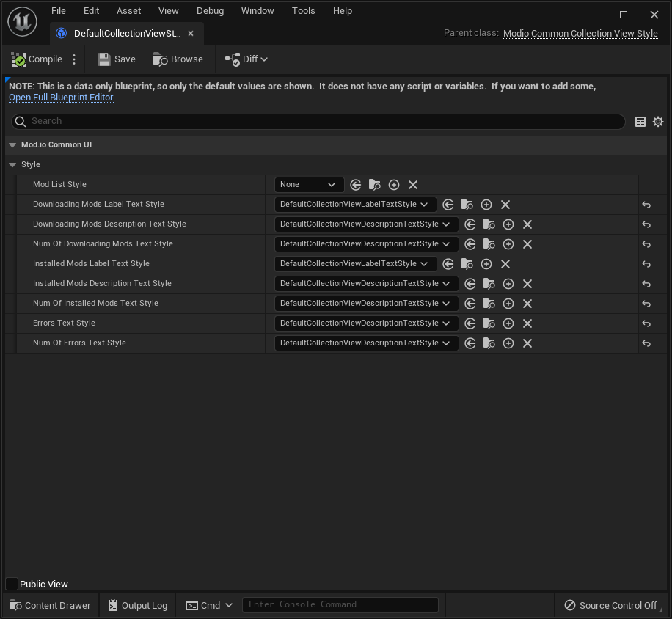This screenshot has width=672, height=619.
Task: Reset Num Of Errors Text Style to default
Action: click(x=646, y=343)
